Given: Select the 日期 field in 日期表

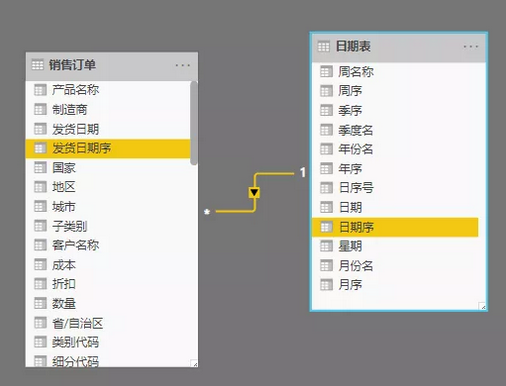Looking at the screenshot, I should click(x=395, y=208).
